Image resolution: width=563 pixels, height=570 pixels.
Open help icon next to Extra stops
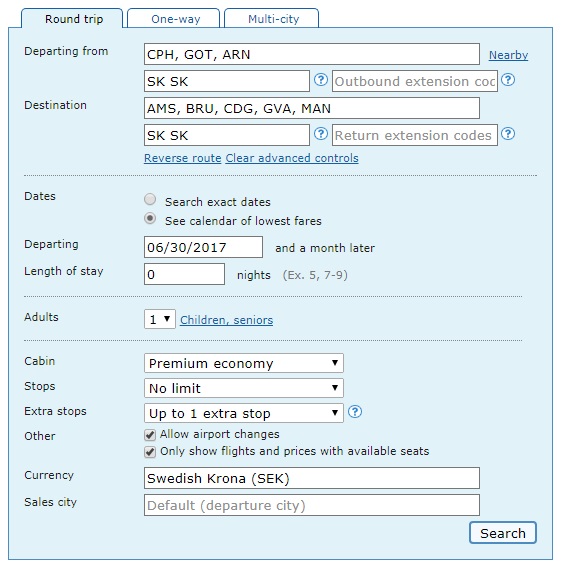tap(355, 412)
